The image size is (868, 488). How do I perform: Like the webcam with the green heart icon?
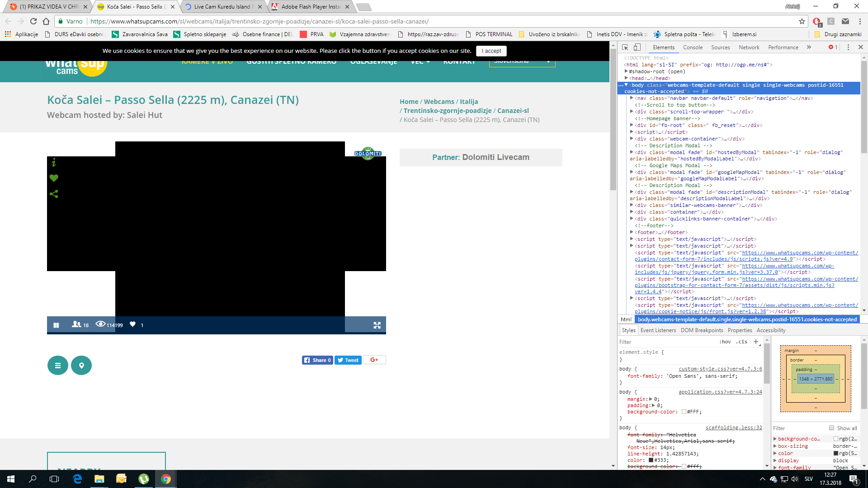pyautogui.click(x=54, y=178)
